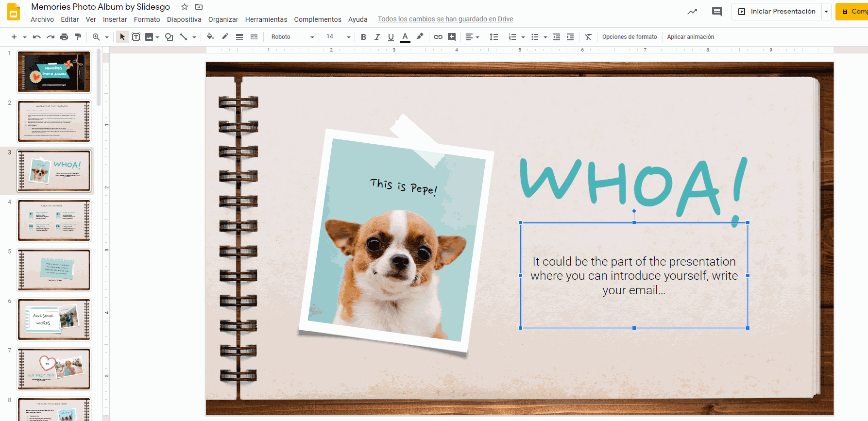
Task: Open the line type dropdown arrow
Action: (194, 37)
